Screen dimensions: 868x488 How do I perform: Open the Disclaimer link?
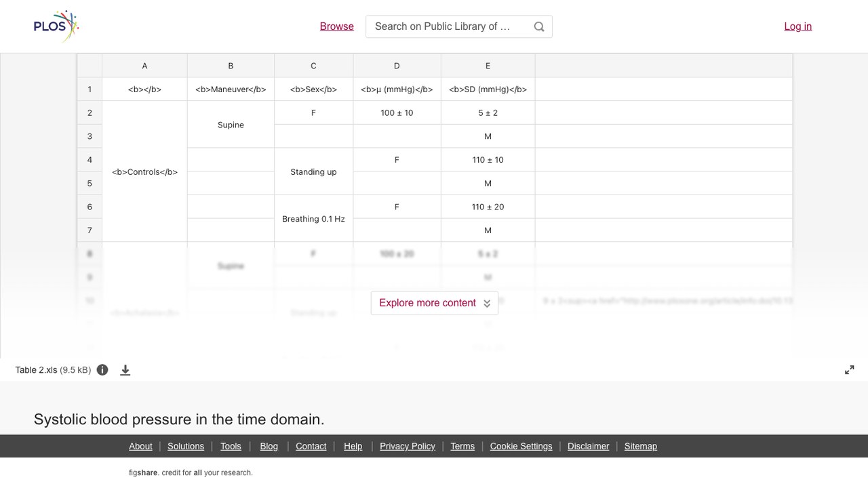tap(589, 446)
